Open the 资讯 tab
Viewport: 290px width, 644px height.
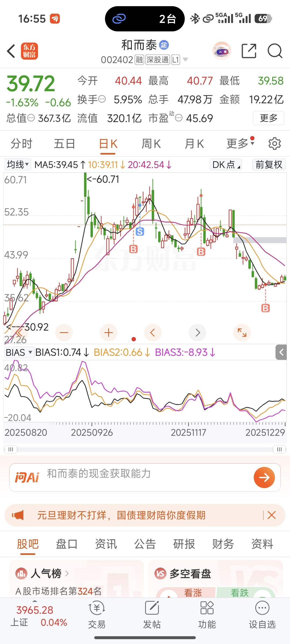coord(106,544)
